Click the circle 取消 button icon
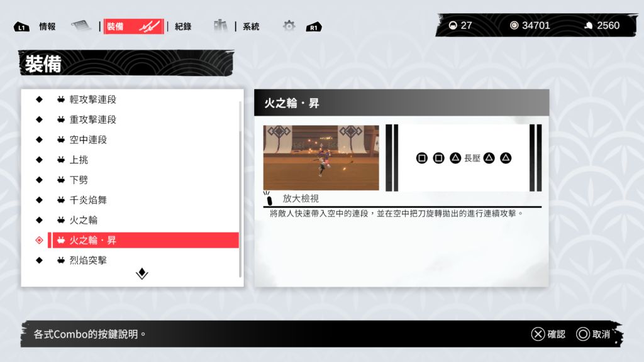 (x=582, y=334)
